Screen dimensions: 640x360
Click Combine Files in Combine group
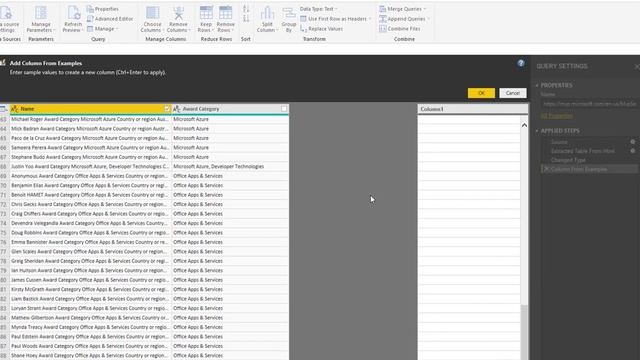[400, 29]
